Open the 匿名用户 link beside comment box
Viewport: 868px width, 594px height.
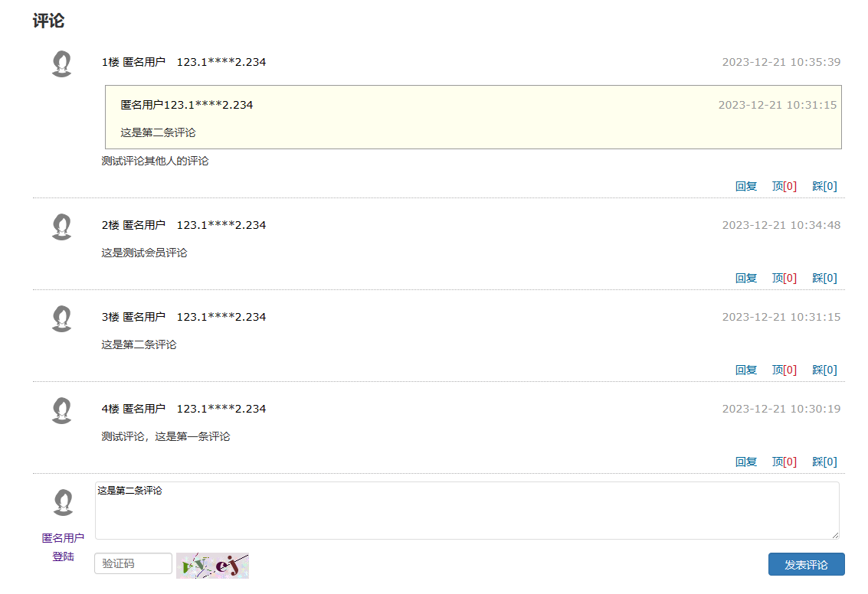[x=63, y=538]
